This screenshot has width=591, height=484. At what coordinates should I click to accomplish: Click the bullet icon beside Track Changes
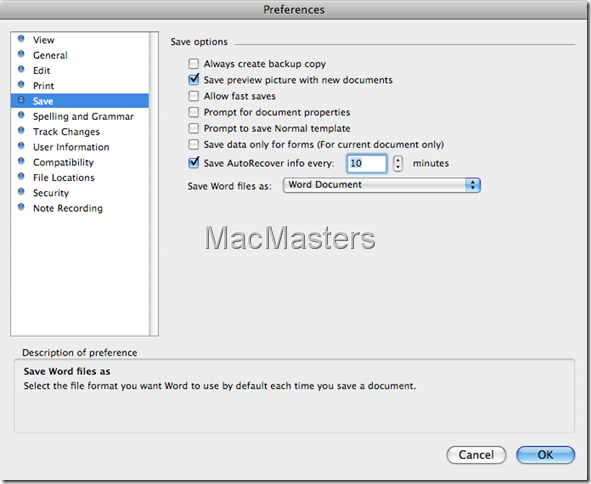21,130
